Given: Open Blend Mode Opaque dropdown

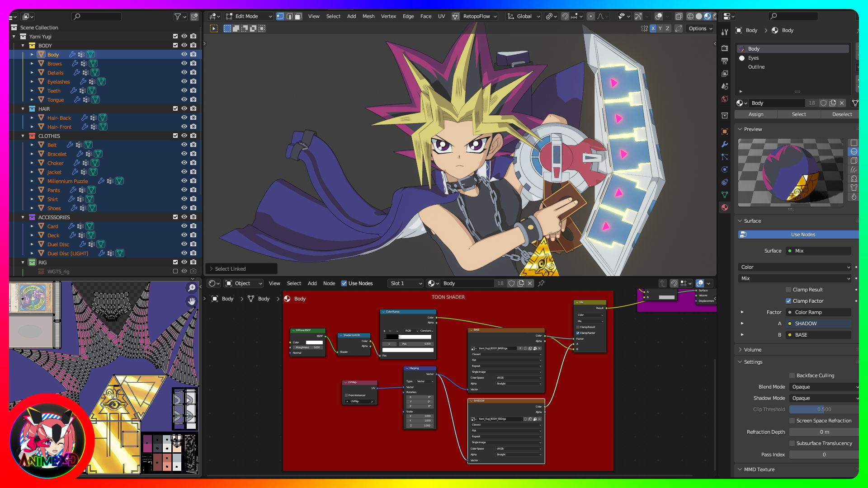Looking at the screenshot, I should [824, 387].
